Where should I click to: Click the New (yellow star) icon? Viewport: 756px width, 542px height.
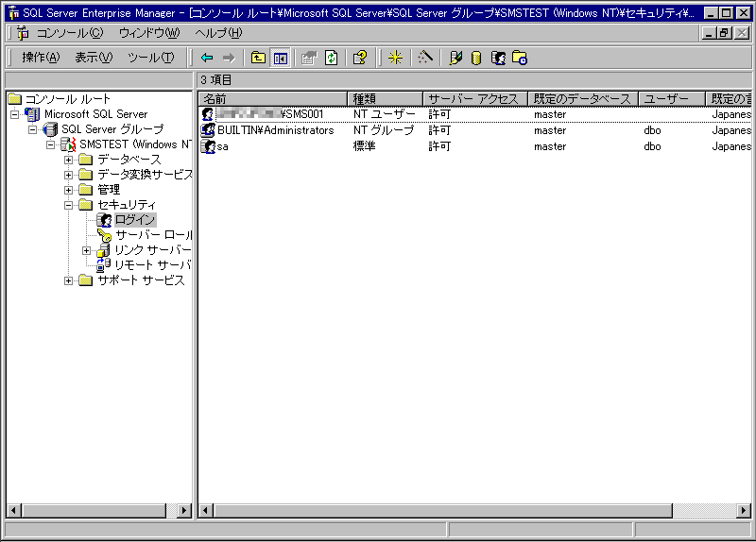tap(395, 58)
